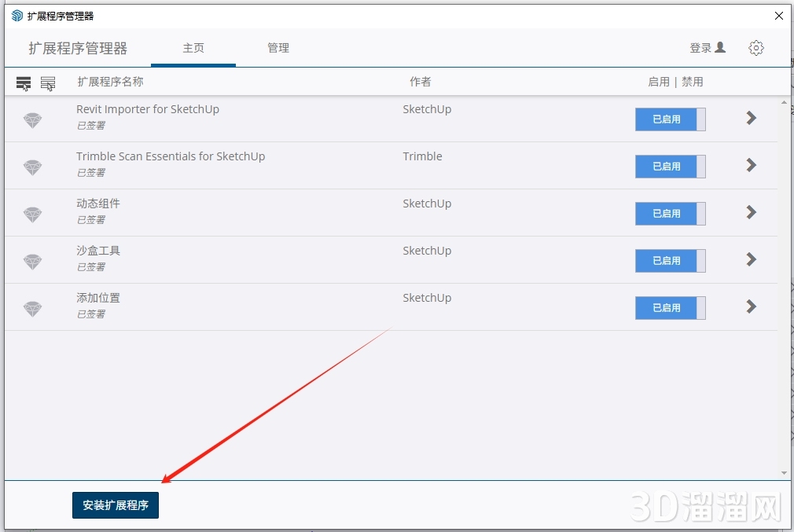Click the 安装扩展程序 button
This screenshot has width=794, height=532.
tap(116, 505)
